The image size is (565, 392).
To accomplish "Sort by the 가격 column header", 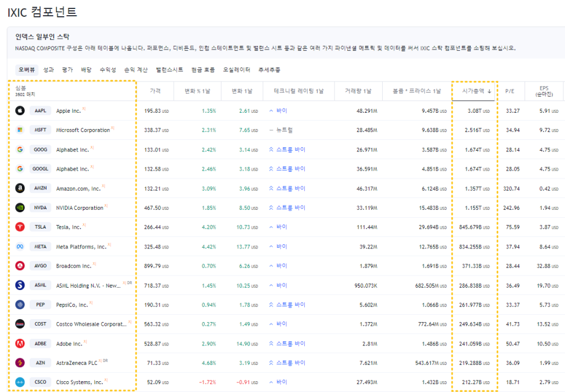I will click(x=155, y=91).
